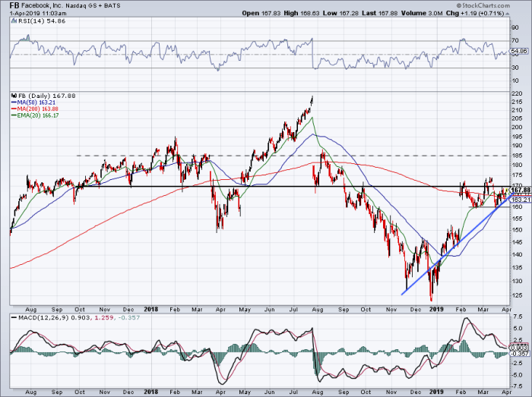Click the -0.357 tag on MACD right axis
532x397 pixels.
pos(521,354)
